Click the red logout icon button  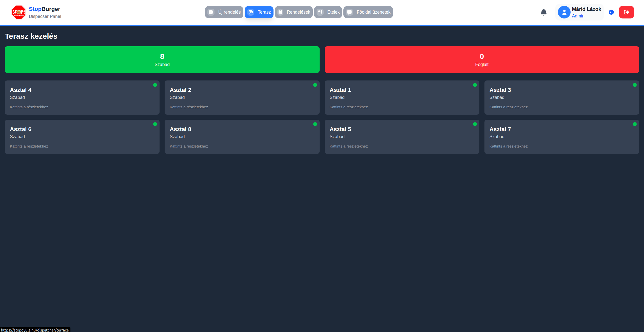[626, 12]
